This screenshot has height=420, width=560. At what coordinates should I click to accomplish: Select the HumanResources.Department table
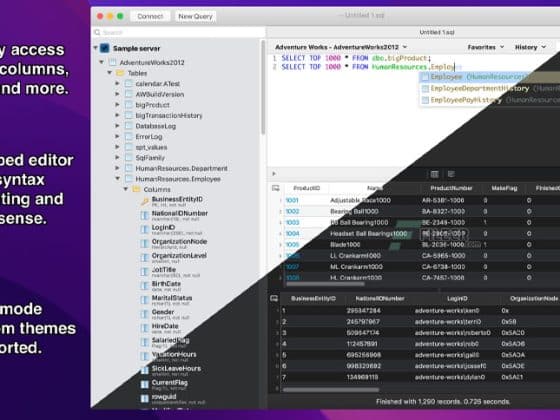181,168
